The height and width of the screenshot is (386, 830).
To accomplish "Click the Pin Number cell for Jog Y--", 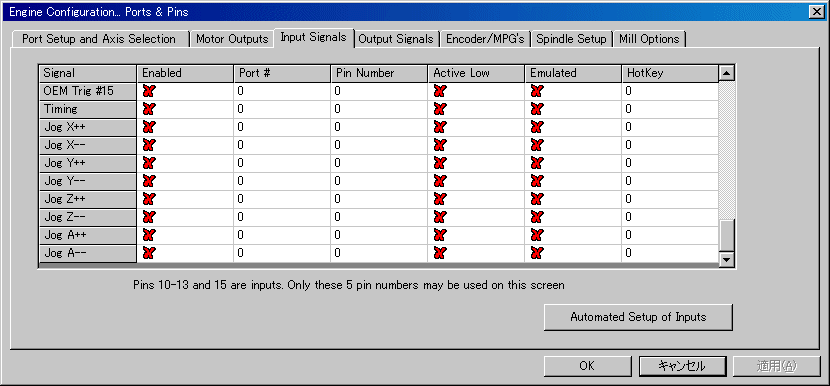I will coord(379,181).
